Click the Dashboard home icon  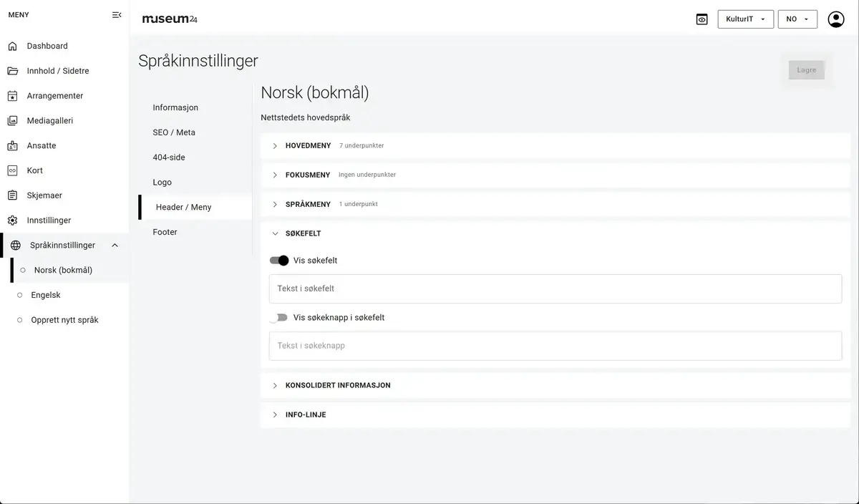tap(12, 47)
